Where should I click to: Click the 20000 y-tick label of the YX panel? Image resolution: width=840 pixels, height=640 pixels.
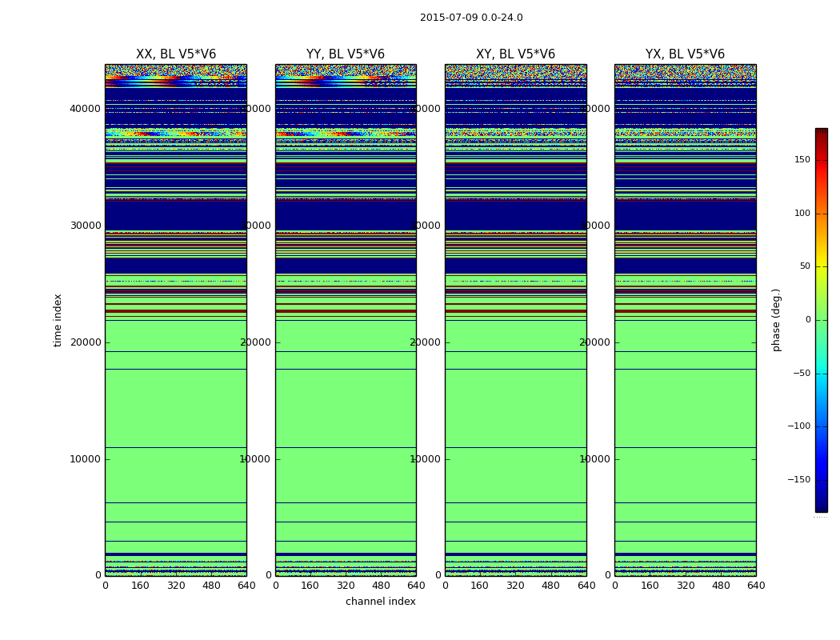595,342
